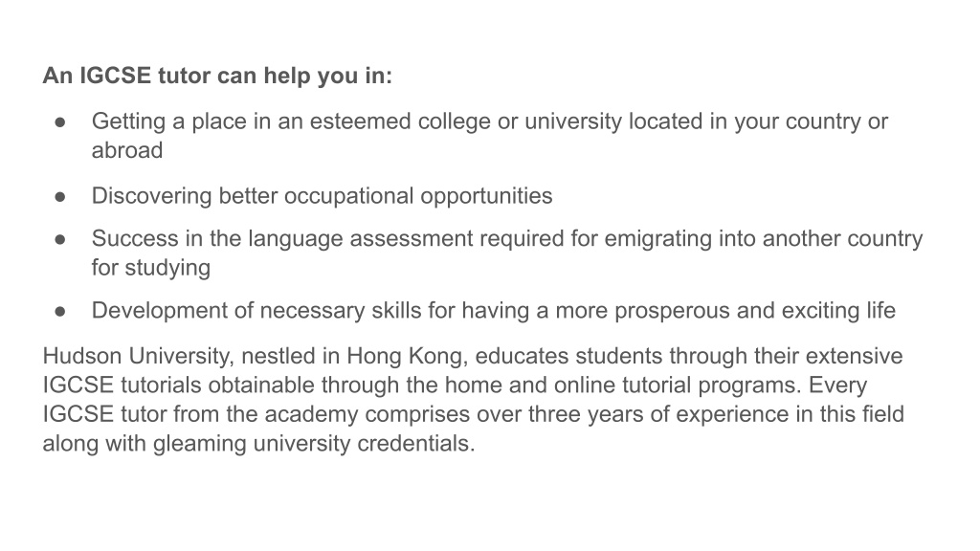The image size is (980, 551).
Task: Click the first bullet point marker
Action: coord(60,122)
